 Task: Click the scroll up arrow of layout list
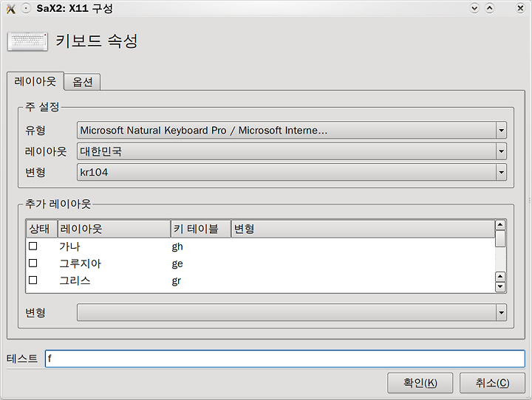[500, 225]
